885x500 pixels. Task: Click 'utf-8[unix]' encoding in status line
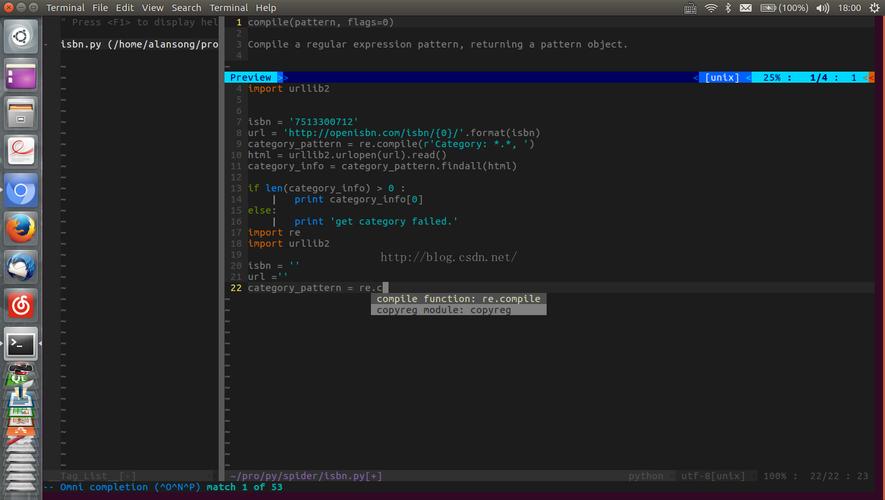coord(713,476)
